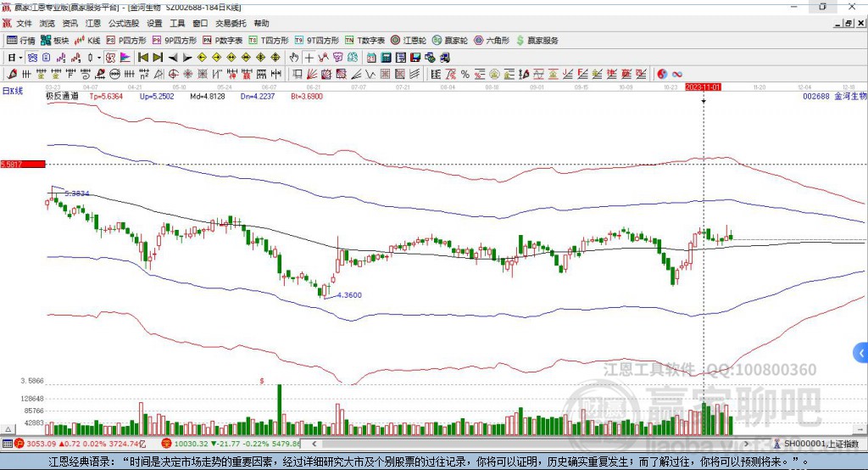Open the 9P四方形 tool
The image size is (868, 470).
tap(175, 41)
